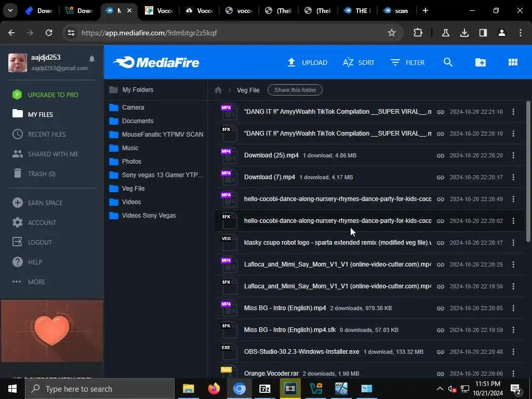Screen dimensions: 532x399
Task: Open Firefox from the taskbar
Action: tap(214, 389)
